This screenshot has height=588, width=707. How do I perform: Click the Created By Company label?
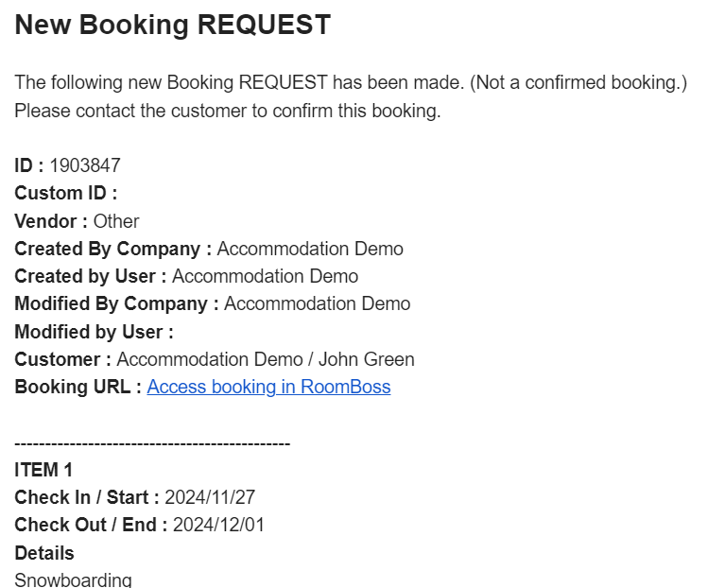[112, 249]
